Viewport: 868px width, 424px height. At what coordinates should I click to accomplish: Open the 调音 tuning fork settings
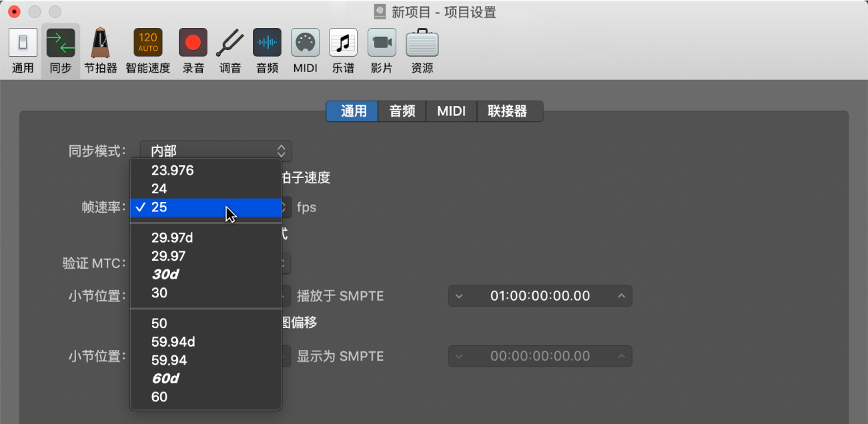(230, 51)
